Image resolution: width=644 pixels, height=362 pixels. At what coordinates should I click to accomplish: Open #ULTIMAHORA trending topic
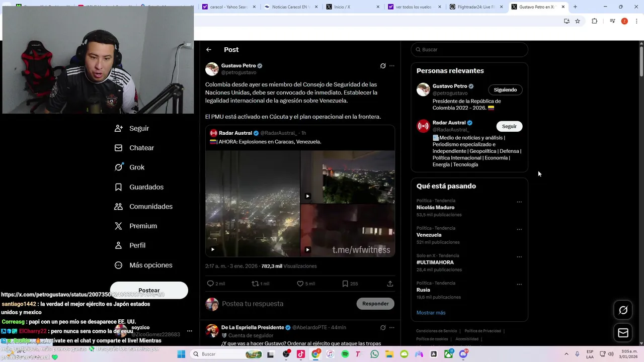tap(435, 262)
